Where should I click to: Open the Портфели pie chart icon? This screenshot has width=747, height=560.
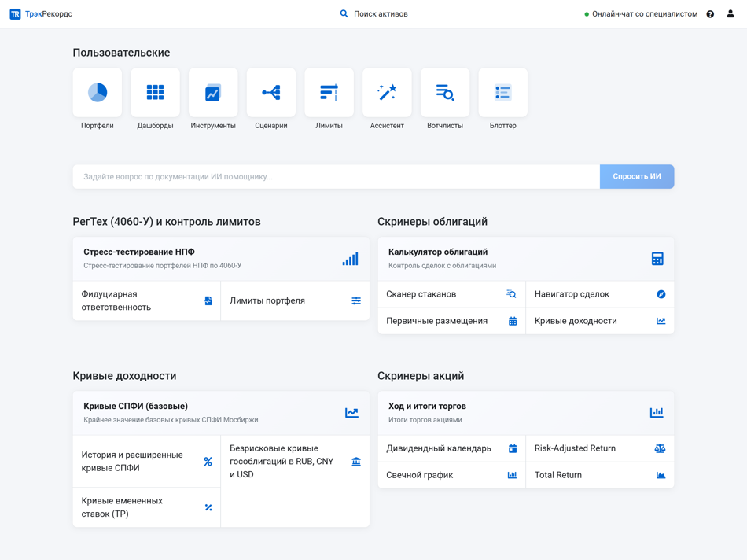(98, 93)
